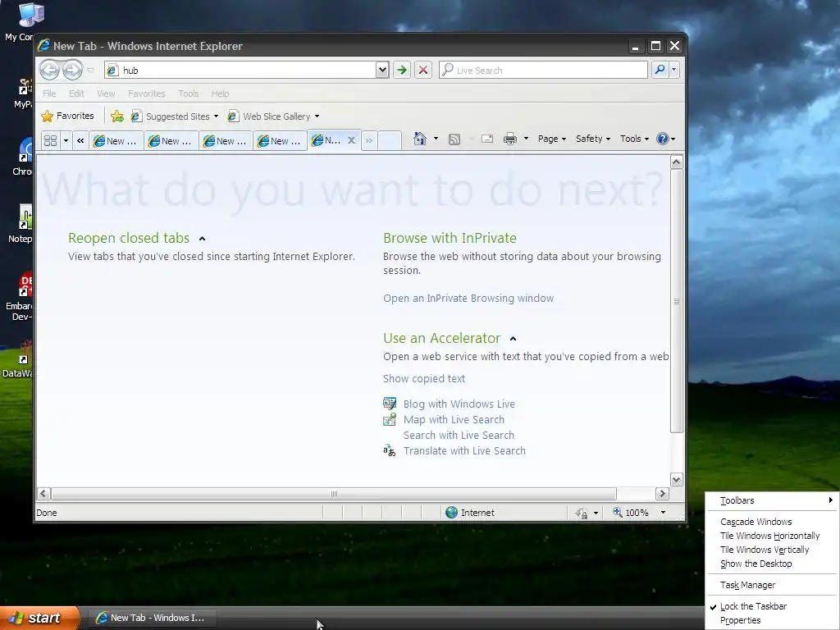The height and width of the screenshot is (630, 840).
Task: Select Task Manager from context menu
Action: pos(747,584)
